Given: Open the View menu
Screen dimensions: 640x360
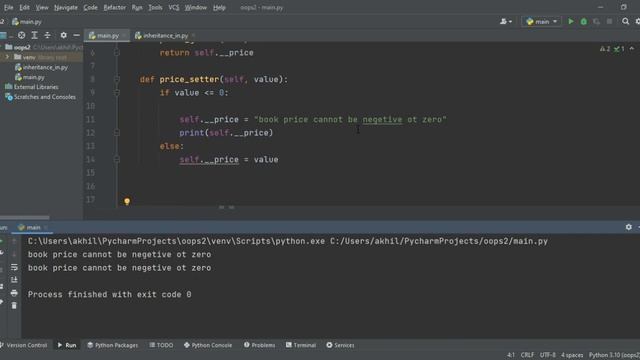Looking at the screenshot, I should [x=42, y=7].
